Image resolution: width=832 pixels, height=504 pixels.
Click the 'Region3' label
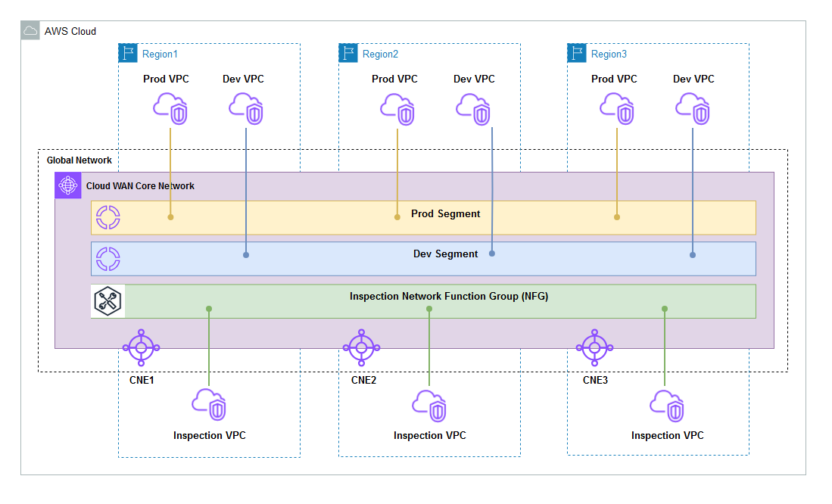tap(609, 54)
